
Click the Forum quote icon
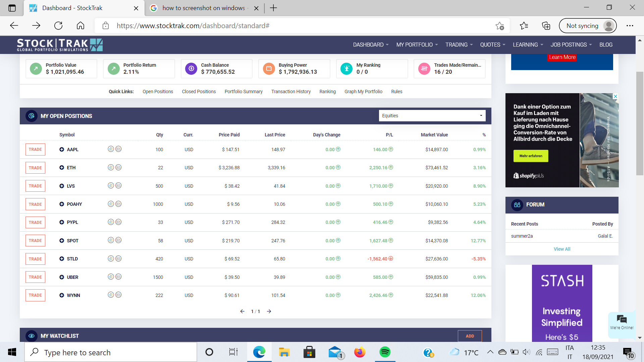(x=517, y=205)
